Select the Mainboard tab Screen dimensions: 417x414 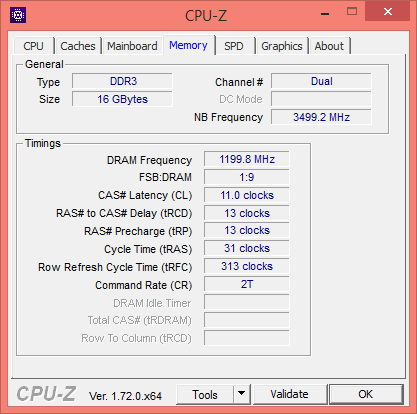click(x=132, y=46)
